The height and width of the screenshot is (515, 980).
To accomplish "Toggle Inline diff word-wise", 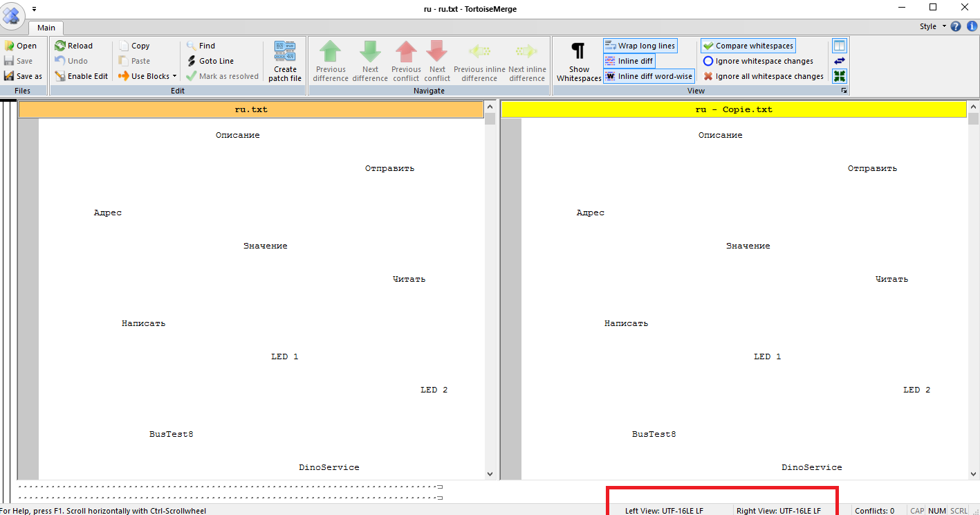I will (649, 76).
